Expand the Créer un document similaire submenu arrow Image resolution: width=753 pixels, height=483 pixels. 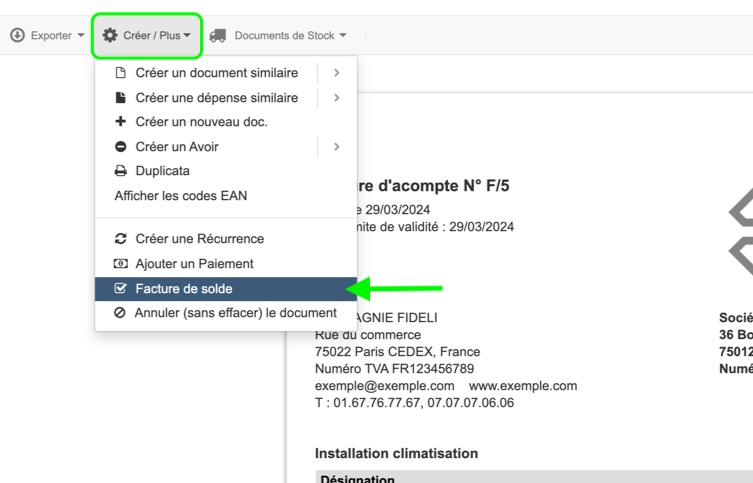point(337,73)
